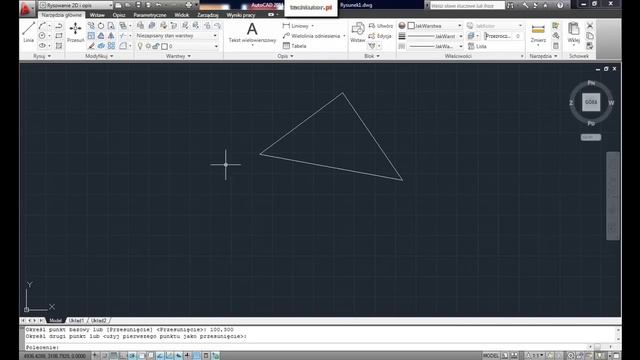Click the coordinates readout in the status bar

[55, 356]
